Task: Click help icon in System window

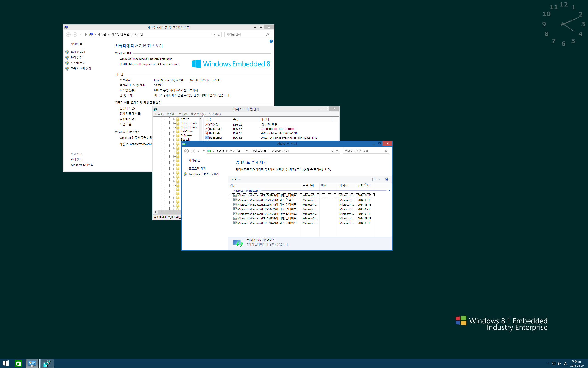Action: pos(271,41)
